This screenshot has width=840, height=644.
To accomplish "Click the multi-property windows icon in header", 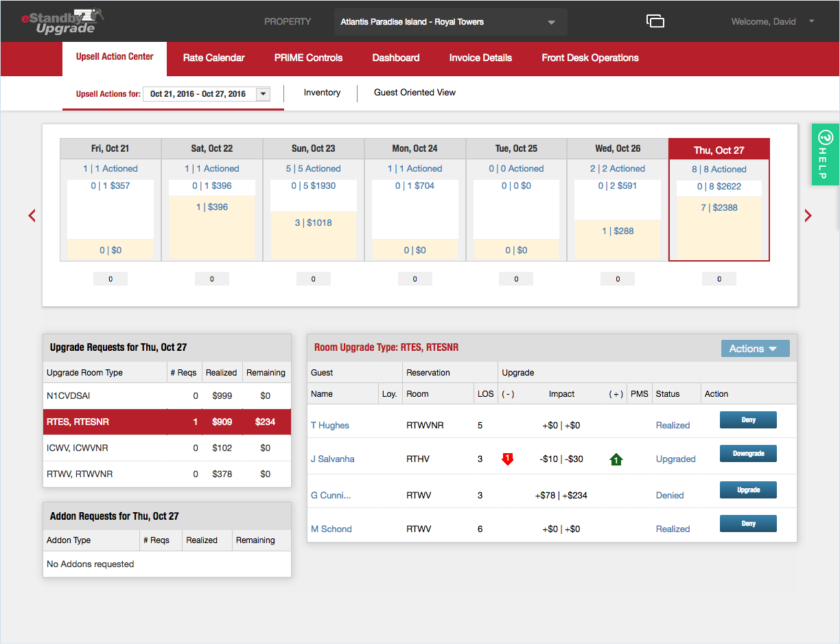I will coord(655,21).
